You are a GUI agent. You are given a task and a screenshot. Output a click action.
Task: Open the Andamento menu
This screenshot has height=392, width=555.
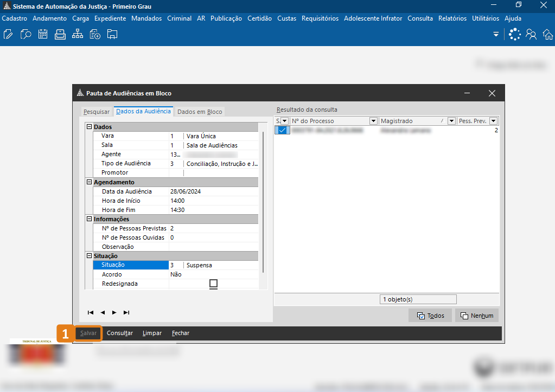[49, 18]
